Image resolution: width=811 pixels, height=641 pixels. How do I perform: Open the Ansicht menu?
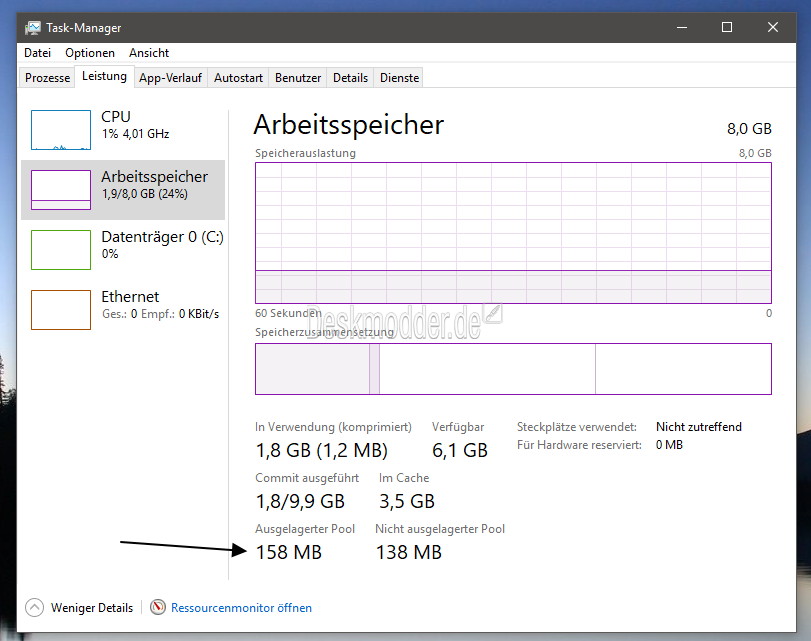click(x=149, y=53)
